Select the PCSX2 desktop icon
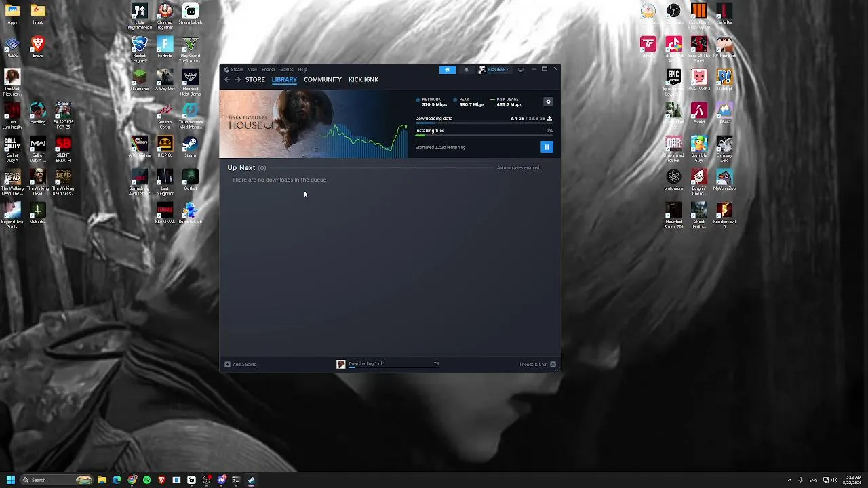868x488 pixels. (12, 47)
